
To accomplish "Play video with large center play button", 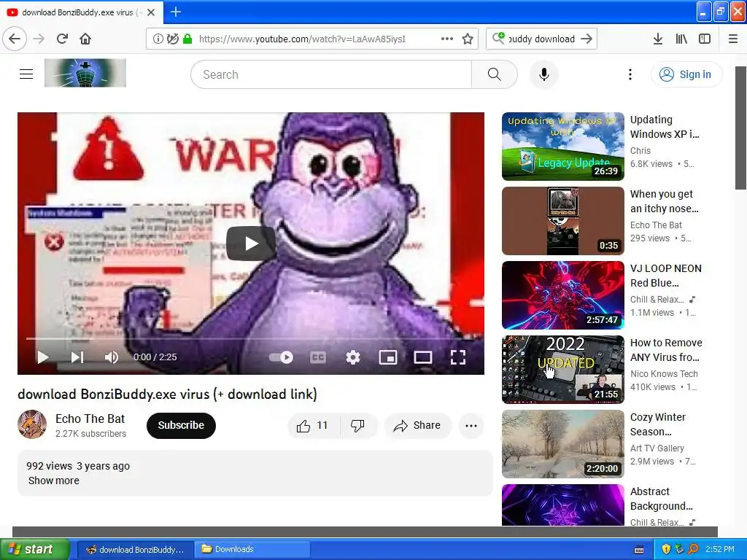I will [x=251, y=244].
